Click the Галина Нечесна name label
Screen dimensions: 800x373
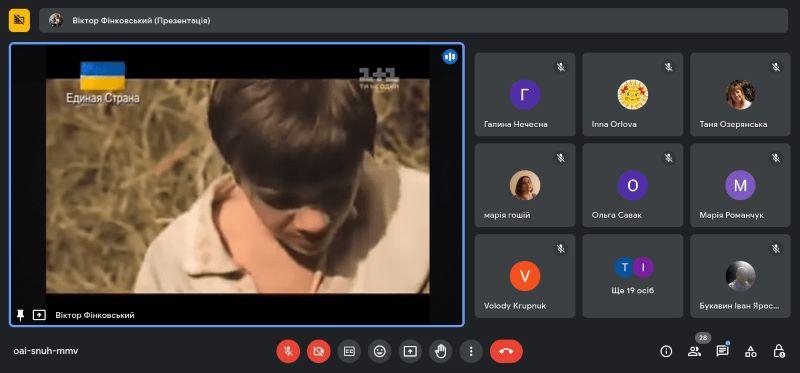click(516, 124)
